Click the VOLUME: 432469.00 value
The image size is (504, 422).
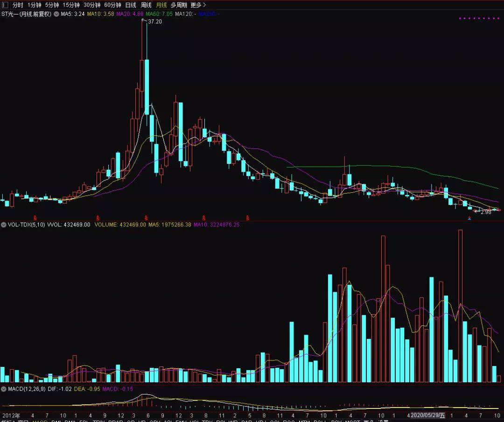(x=120, y=225)
